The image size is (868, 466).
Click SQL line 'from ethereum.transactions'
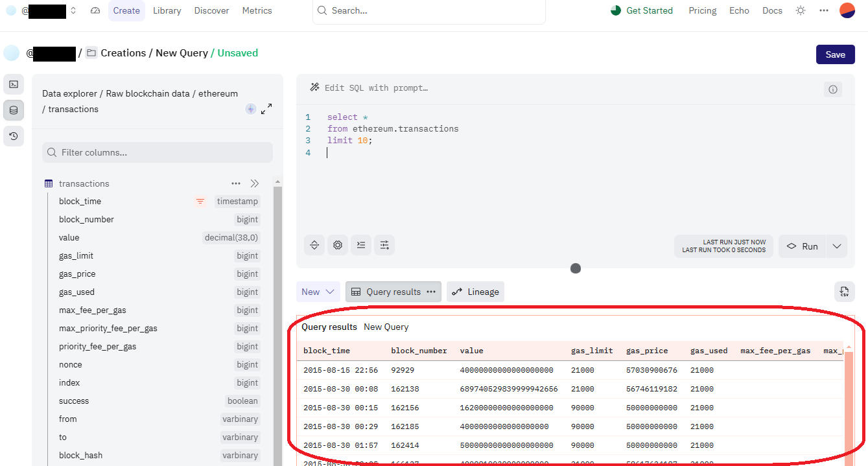coord(393,129)
